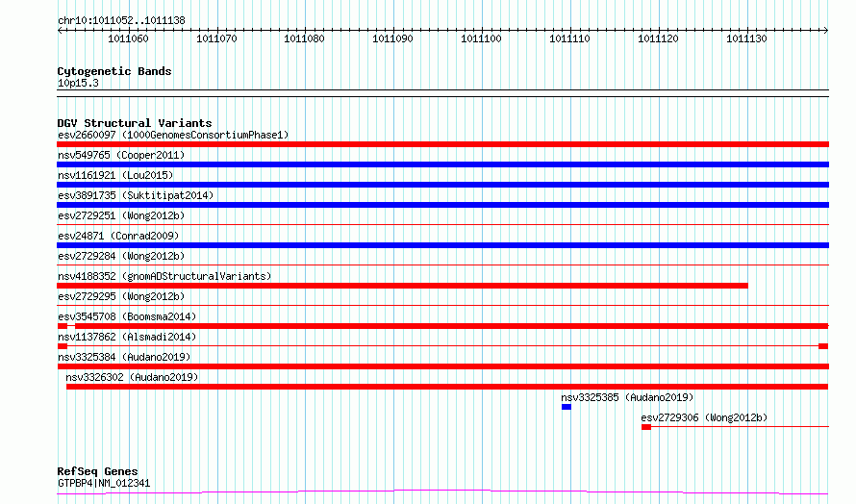This screenshot has height=504, width=856.
Task: Click the Cytogenetic Bands track title
Action: click(114, 71)
